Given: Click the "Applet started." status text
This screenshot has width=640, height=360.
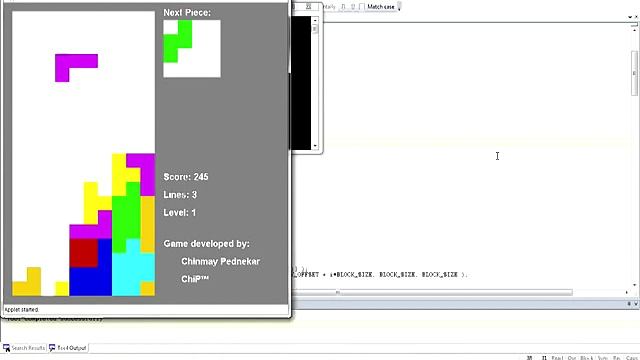Looking at the screenshot, I should (x=21, y=310).
